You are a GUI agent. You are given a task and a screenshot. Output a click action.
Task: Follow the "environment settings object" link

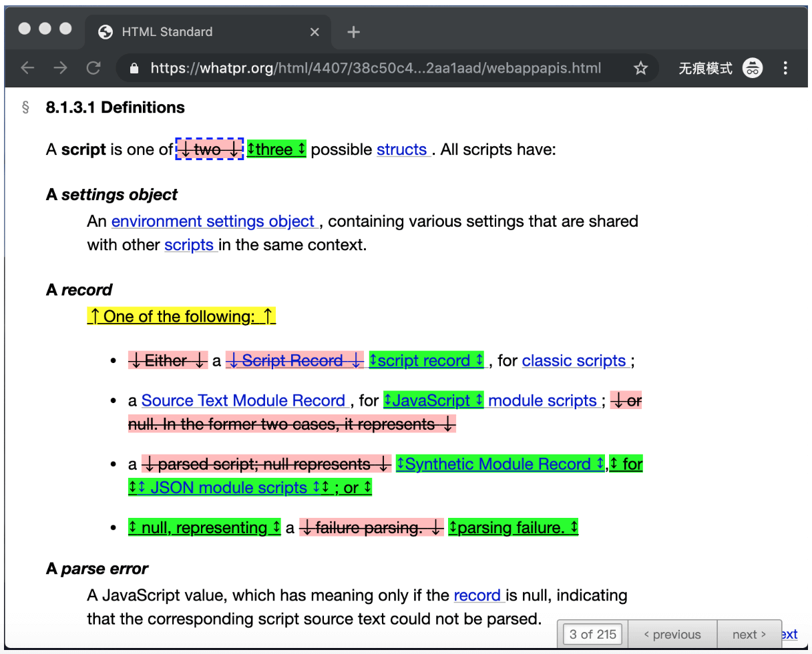pyautogui.click(x=214, y=221)
